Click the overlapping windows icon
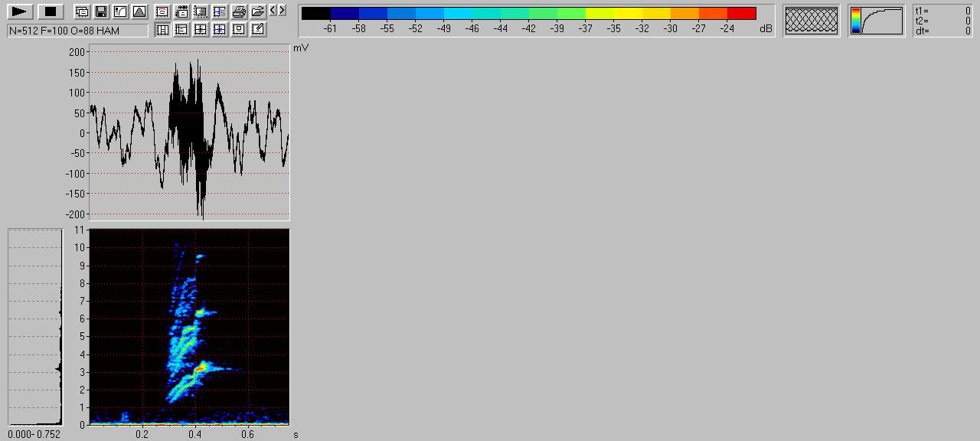The width and height of the screenshot is (980, 441). click(x=81, y=11)
